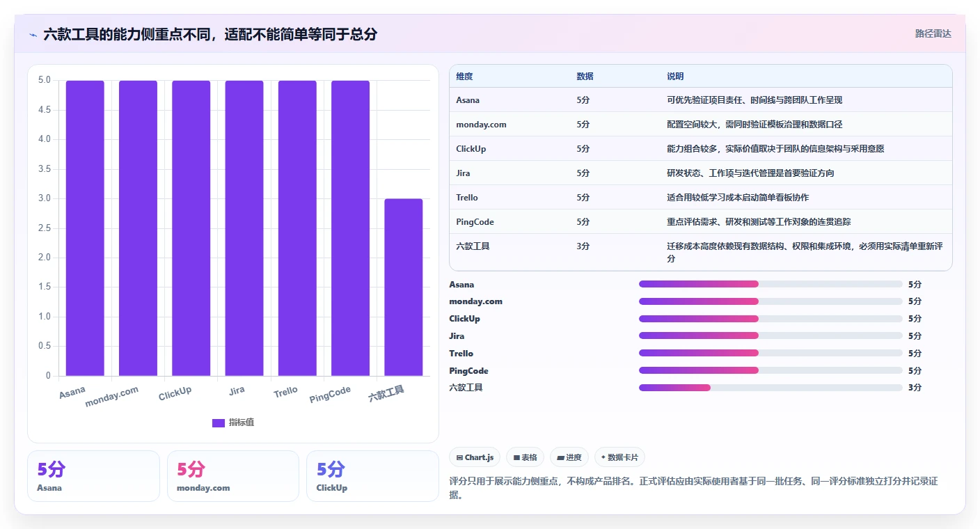Click the 维度 column header
This screenshot has height=529, width=980.
(464, 77)
